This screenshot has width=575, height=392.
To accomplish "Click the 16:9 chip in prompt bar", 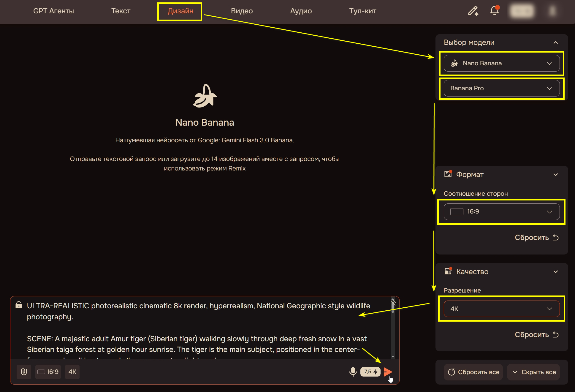I will (48, 372).
